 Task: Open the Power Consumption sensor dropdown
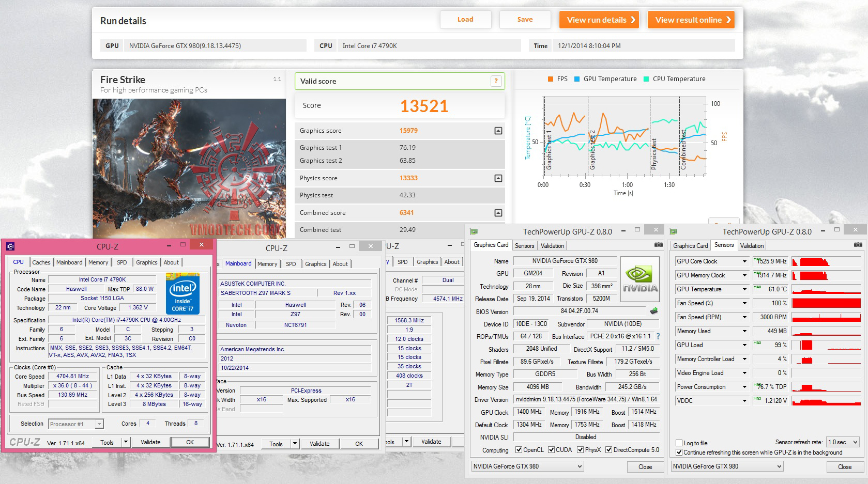point(745,387)
